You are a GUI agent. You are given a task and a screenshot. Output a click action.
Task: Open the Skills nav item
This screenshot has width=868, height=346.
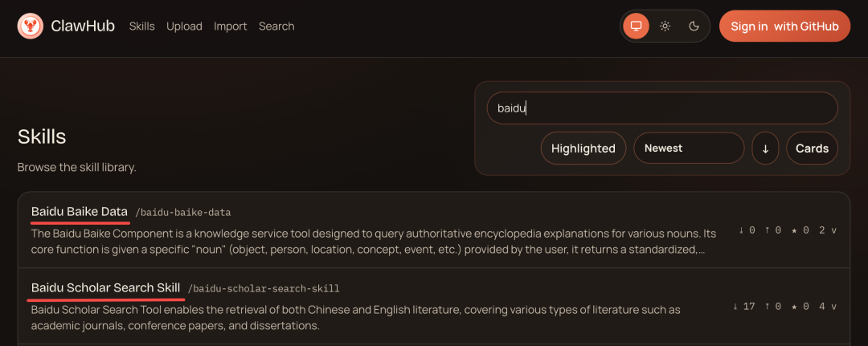click(x=142, y=26)
